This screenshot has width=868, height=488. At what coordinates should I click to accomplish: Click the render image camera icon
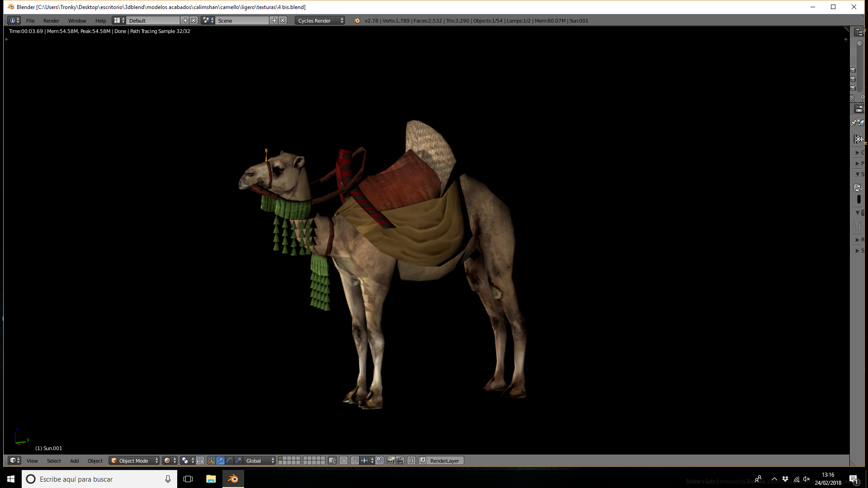[391, 460]
